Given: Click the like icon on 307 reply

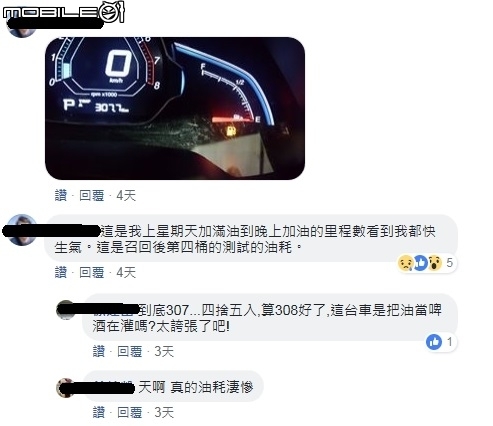Looking at the screenshot, I should [x=434, y=342].
